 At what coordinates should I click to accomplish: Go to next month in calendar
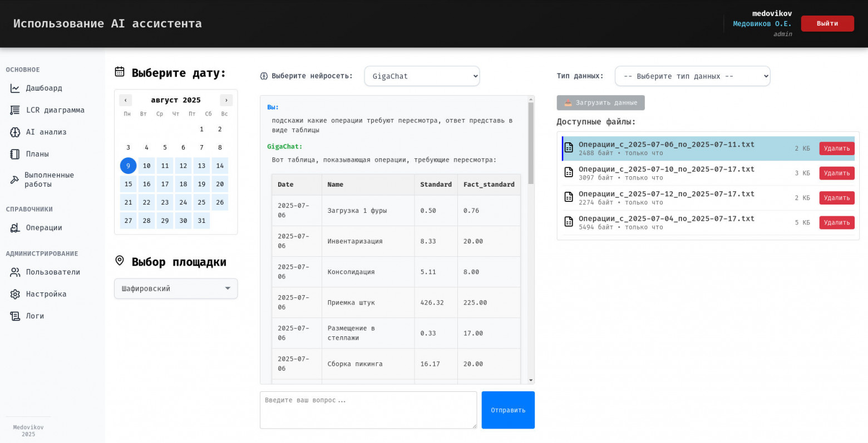pyautogui.click(x=226, y=100)
